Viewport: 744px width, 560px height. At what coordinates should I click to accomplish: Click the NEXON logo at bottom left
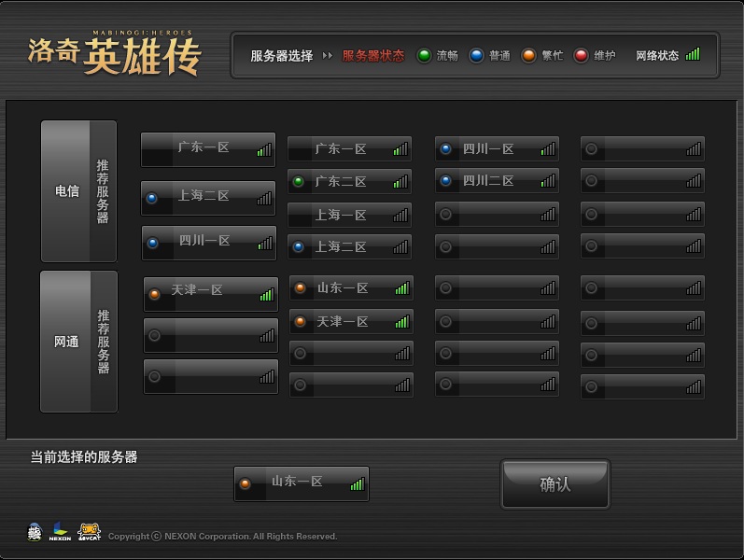[60, 532]
